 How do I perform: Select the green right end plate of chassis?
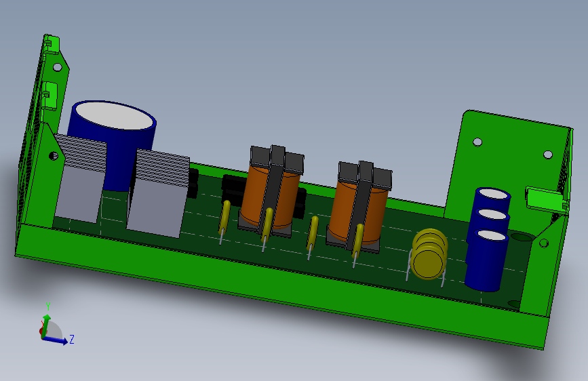click(x=506, y=165)
